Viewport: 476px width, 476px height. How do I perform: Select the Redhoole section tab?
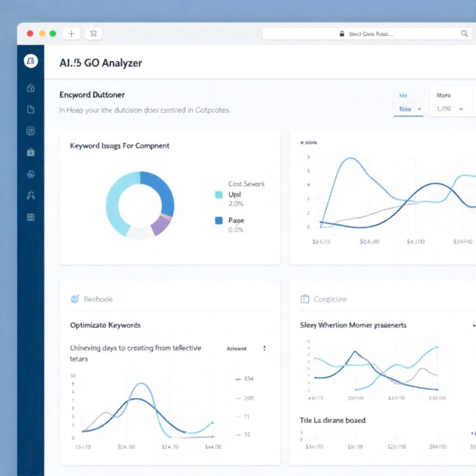pos(98,299)
